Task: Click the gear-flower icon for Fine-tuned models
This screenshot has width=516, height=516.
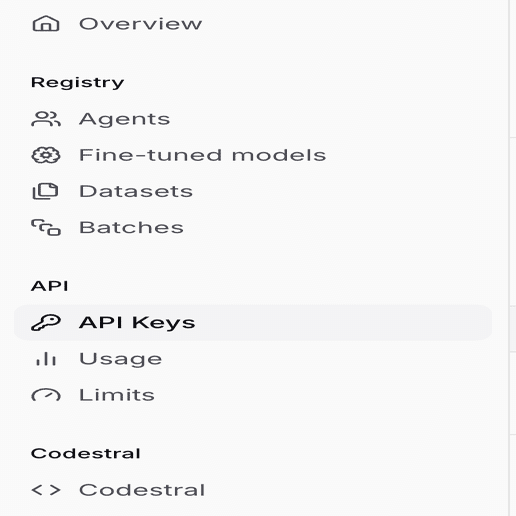Action: 46,155
